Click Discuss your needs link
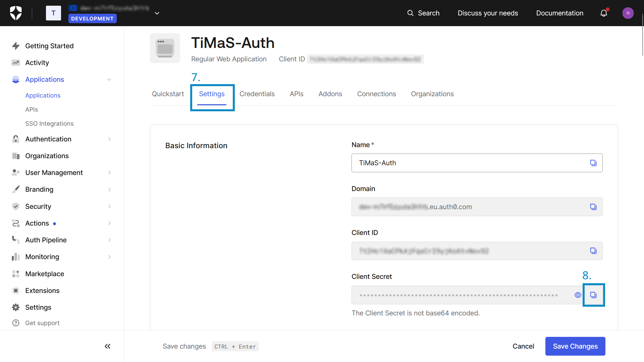This screenshot has width=644, height=362. point(488,13)
